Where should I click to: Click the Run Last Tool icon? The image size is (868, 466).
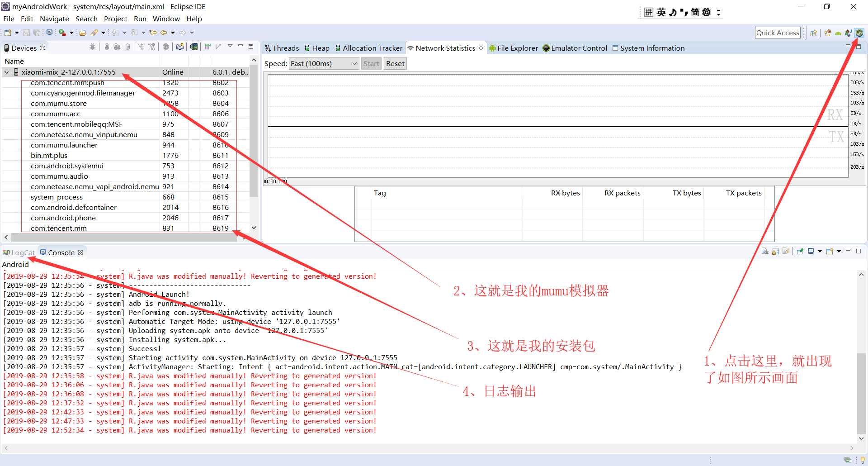click(x=62, y=33)
